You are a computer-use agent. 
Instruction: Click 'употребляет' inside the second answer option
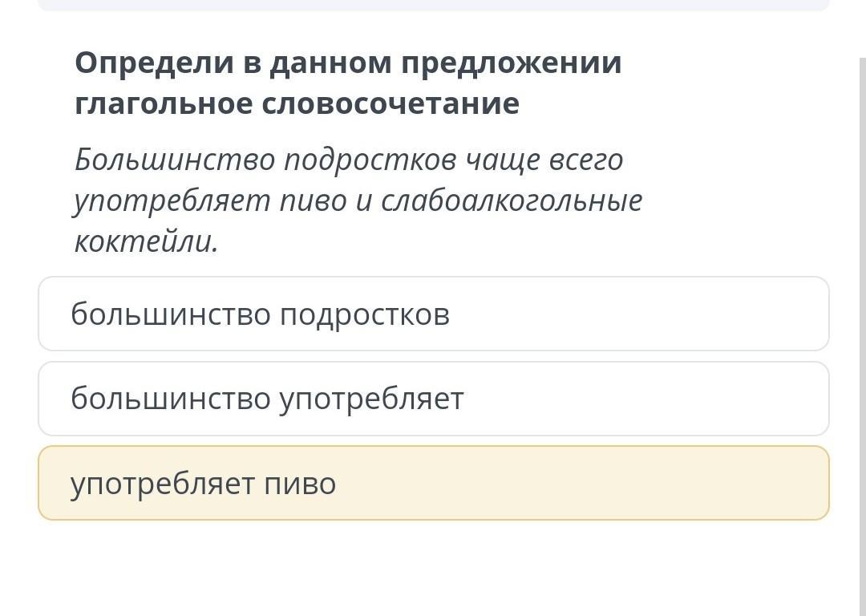click(371, 399)
